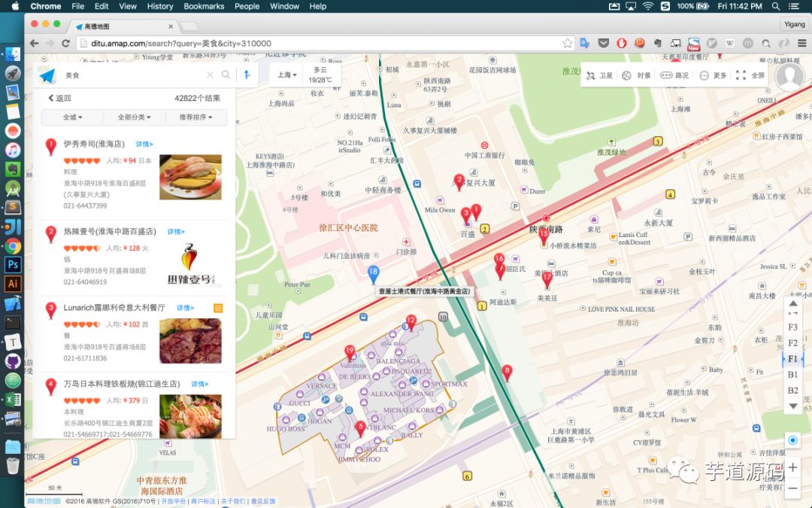The width and height of the screenshot is (812, 508).
Task: Open Chrome Edit menu
Action: pyautogui.click(x=101, y=6)
